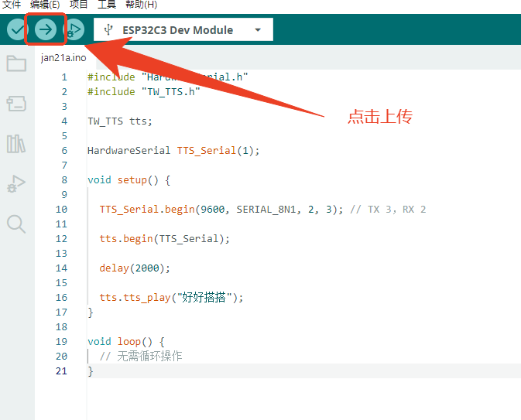Open the 文件 menu
This screenshot has width=521, height=420.
coord(12,5)
